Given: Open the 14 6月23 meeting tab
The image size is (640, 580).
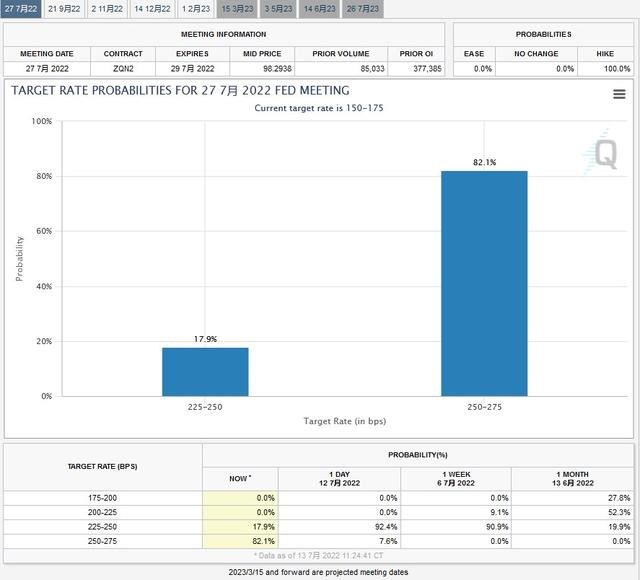Looking at the screenshot, I should click(x=319, y=8).
